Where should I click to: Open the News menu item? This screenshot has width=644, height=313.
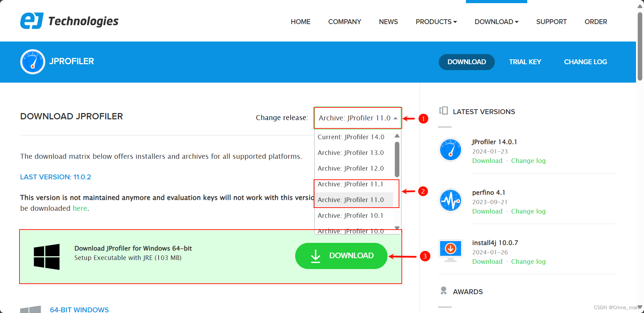[388, 22]
